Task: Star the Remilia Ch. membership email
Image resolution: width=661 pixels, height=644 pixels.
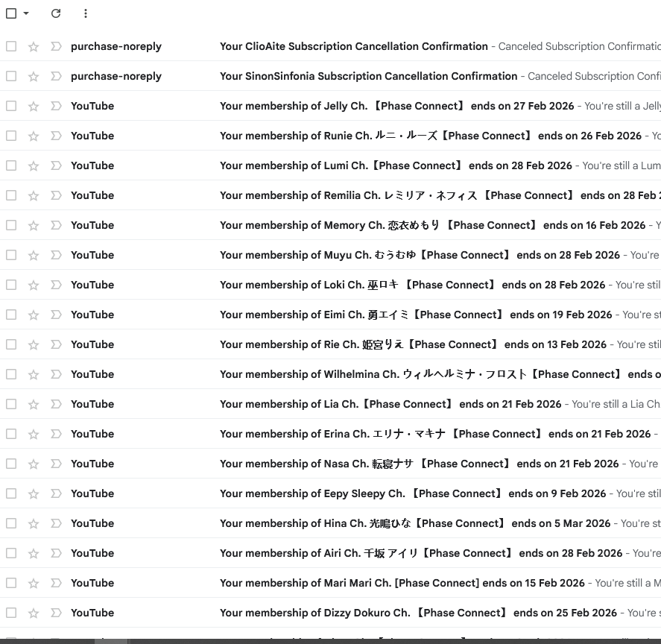Action: pyautogui.click(x=34, y=196)
